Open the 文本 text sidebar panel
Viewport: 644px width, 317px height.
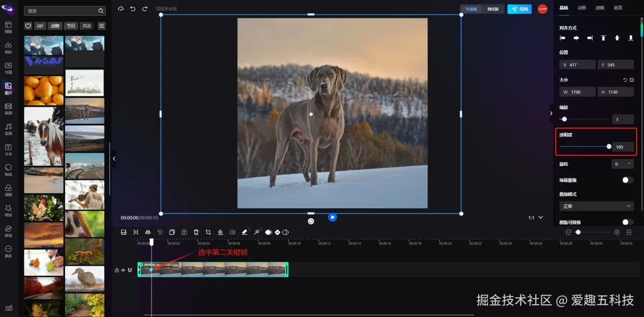8,149
